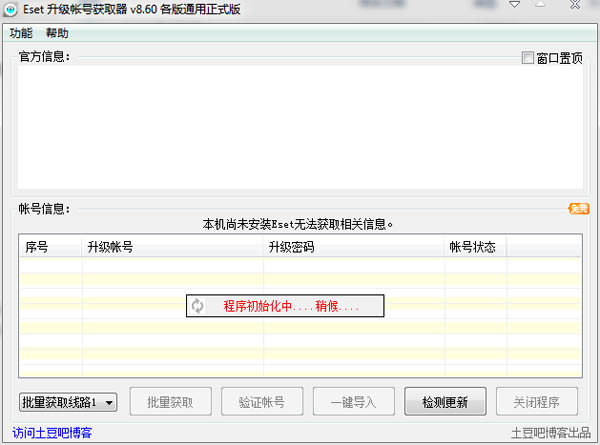Click the 一键导入 button
The height and width of the screenshot is (445, 600).
[x=354, y=401]
